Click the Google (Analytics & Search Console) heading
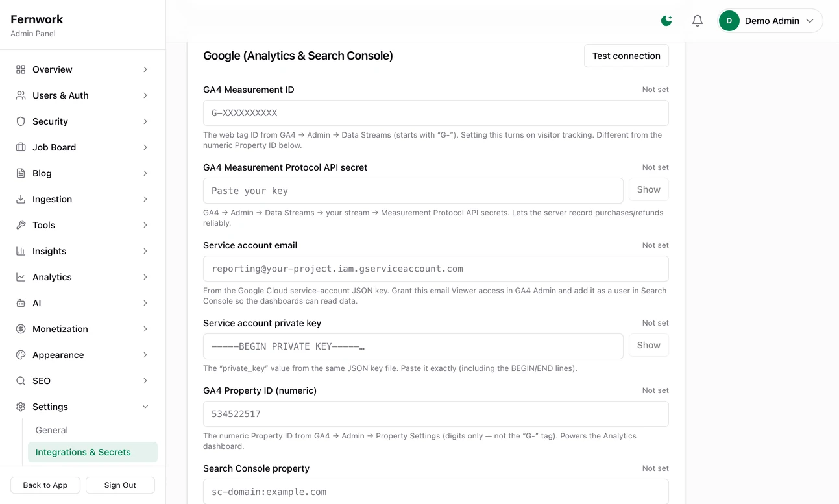This screenshot has width=839, height=504. coord(298,56)
